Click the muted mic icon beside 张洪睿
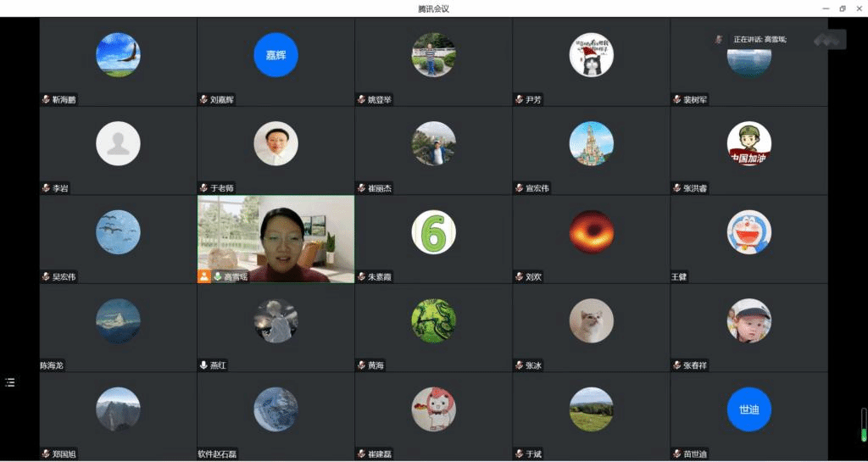This screenshot has width=868, height=462. coord(677,188)
